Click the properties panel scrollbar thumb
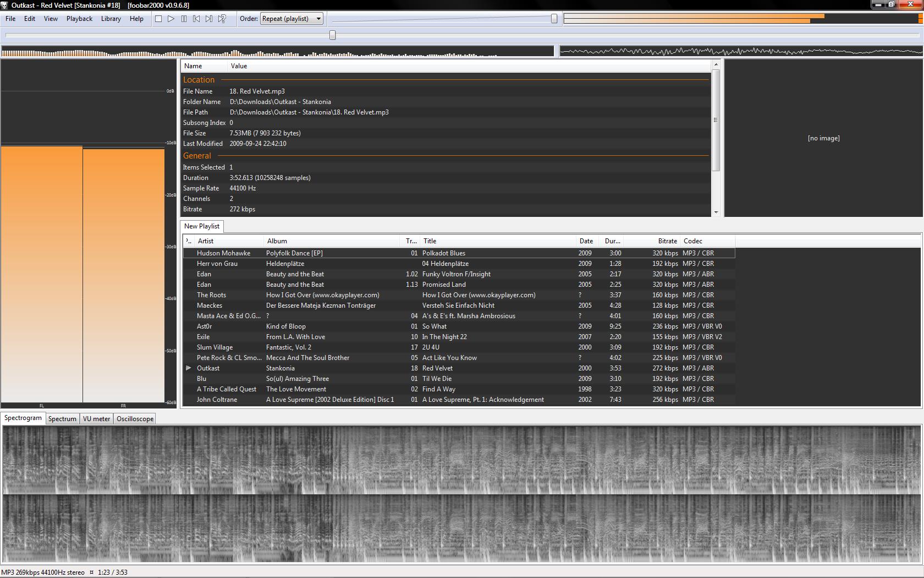Image resolution: width=924 pixels, height=578 pixels. coord(716,120)
